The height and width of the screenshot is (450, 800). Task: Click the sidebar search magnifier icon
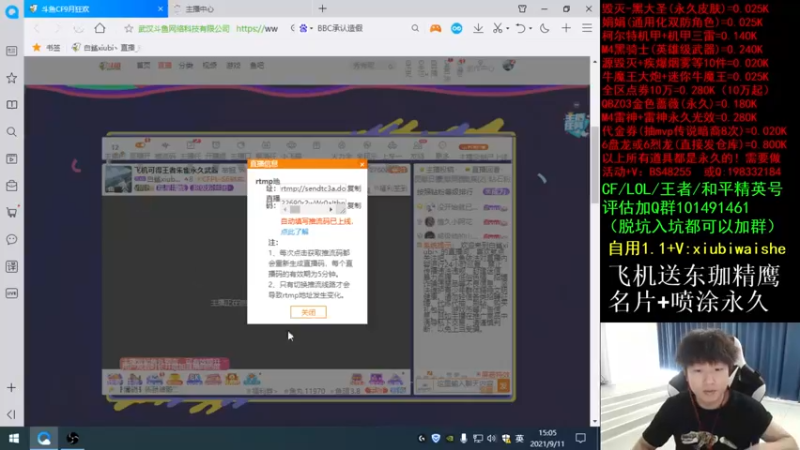click(x=11, y=132)
